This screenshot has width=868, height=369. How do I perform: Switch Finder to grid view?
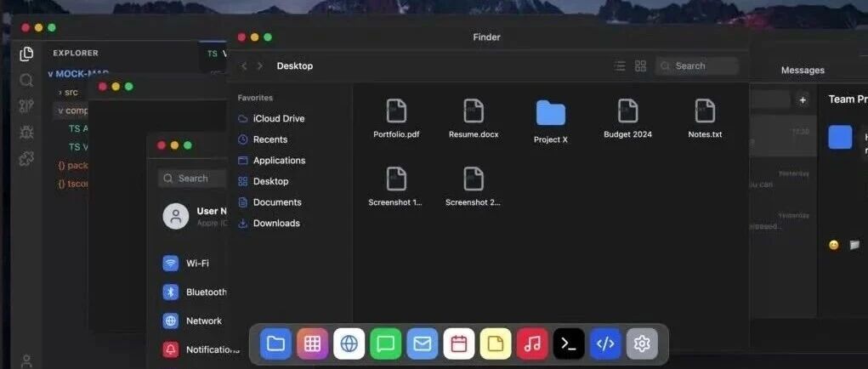coord(641,65)
